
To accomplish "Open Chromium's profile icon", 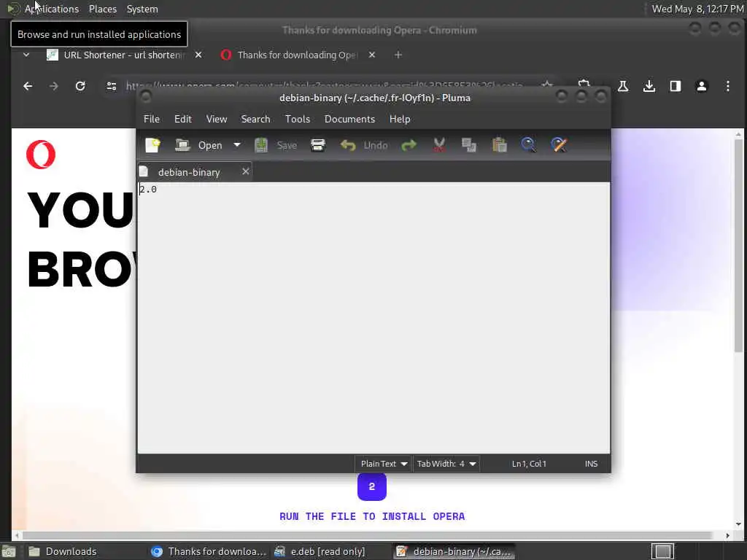I will (701, 86).
